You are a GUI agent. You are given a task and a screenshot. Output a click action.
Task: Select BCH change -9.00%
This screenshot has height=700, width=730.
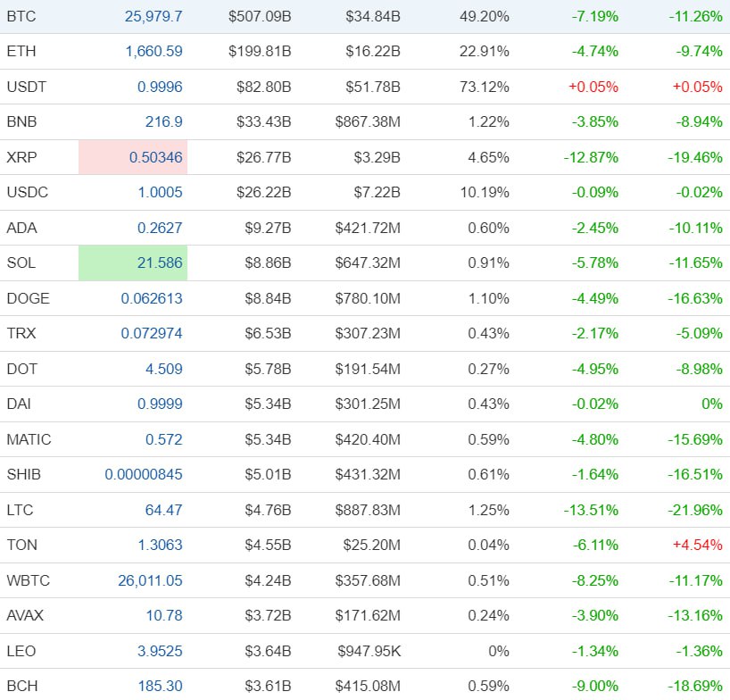[x=595, y=687]
